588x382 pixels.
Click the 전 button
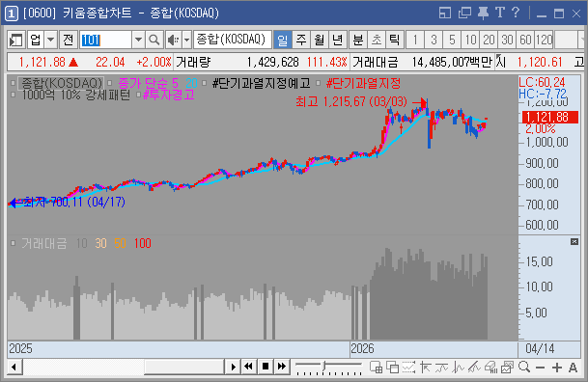[69, 40]
